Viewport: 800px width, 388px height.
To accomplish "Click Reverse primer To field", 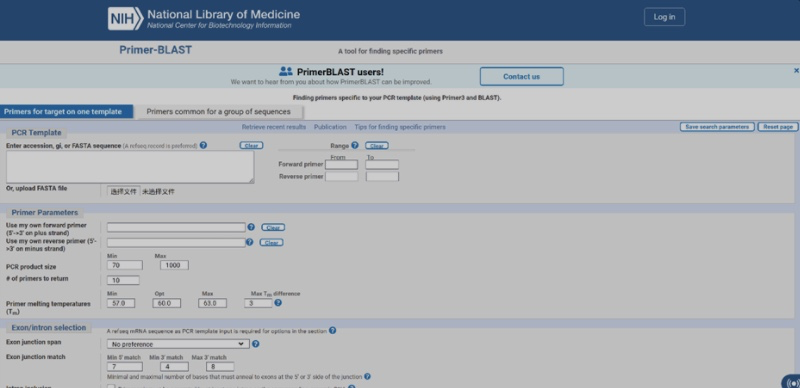I will click(382, 177).
